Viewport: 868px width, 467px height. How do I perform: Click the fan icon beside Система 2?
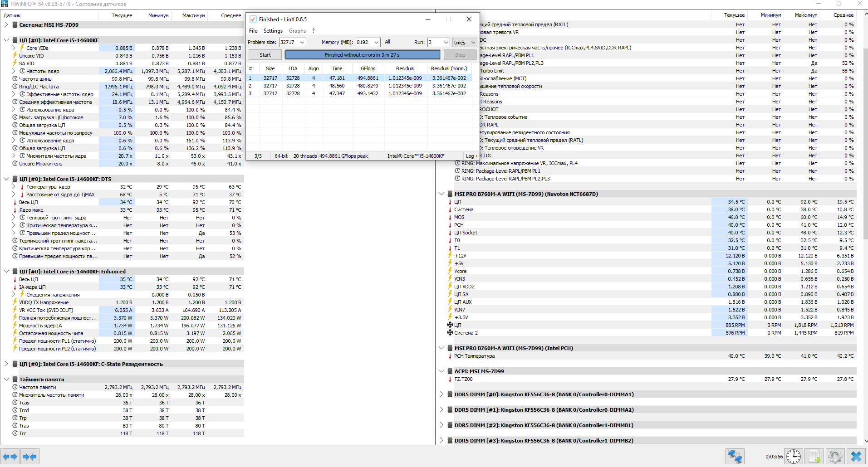[x=450, y=333]
